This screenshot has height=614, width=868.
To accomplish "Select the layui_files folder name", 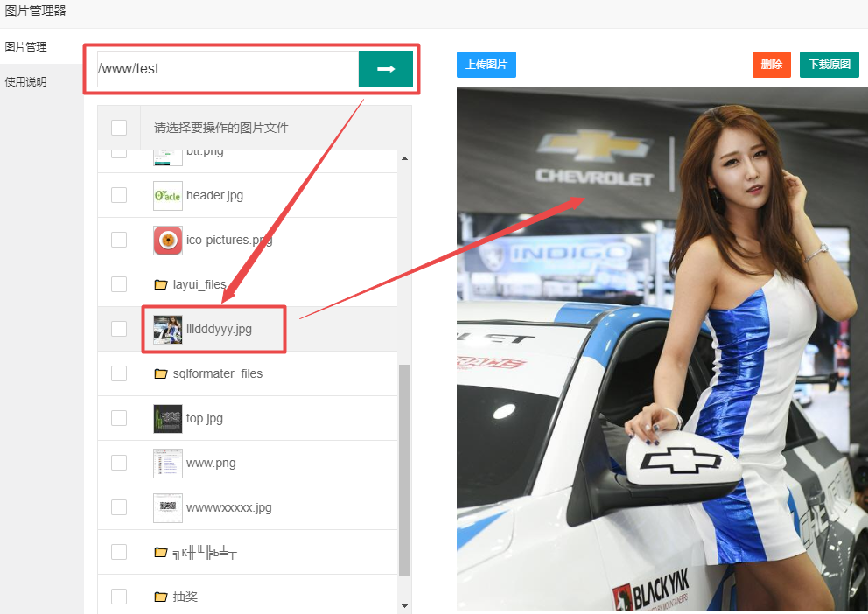I will [199, 284].
